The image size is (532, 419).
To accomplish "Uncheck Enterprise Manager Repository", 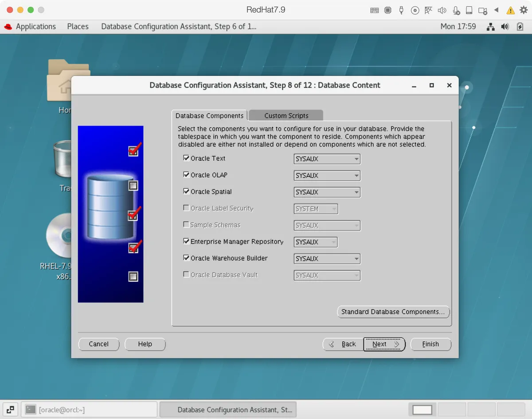I will pyautogui.click(x=187, y=241).
